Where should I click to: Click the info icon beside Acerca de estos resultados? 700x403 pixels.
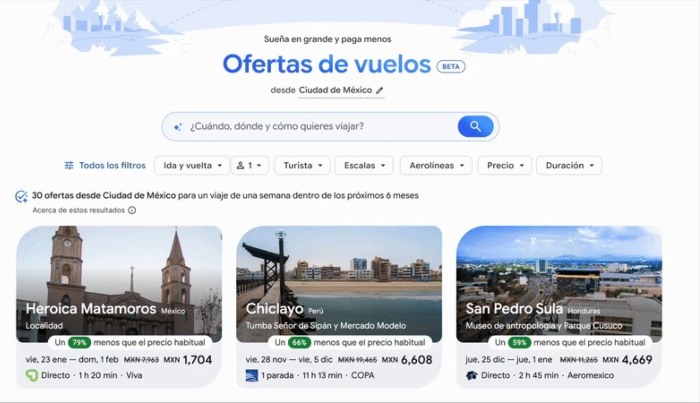[x=131, y=211]
